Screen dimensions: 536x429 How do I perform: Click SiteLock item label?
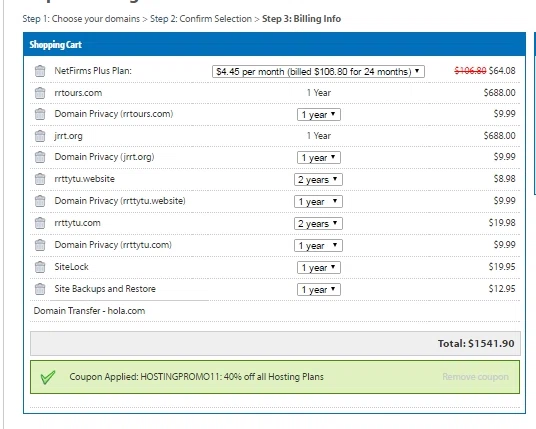click(71, 267)
